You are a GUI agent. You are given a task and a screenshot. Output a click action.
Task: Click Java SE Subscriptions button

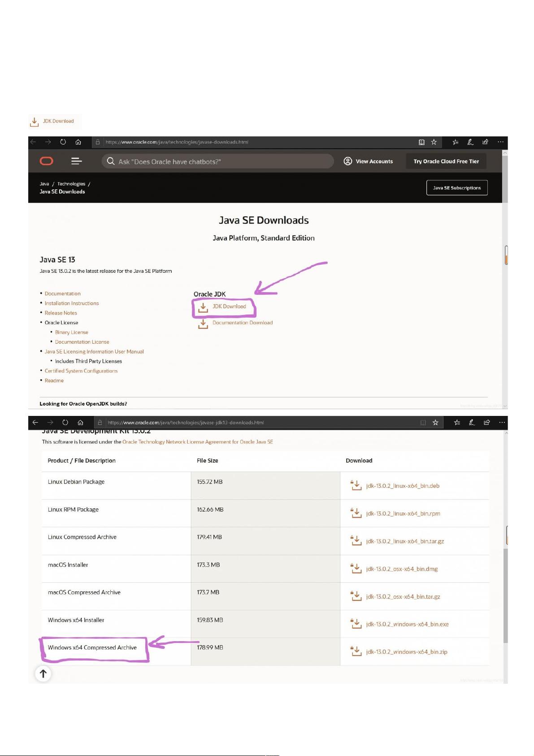click(x=456, y=188)
